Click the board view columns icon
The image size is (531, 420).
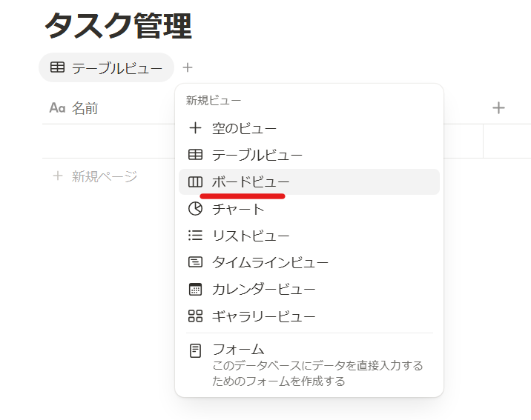coord(195,182)
